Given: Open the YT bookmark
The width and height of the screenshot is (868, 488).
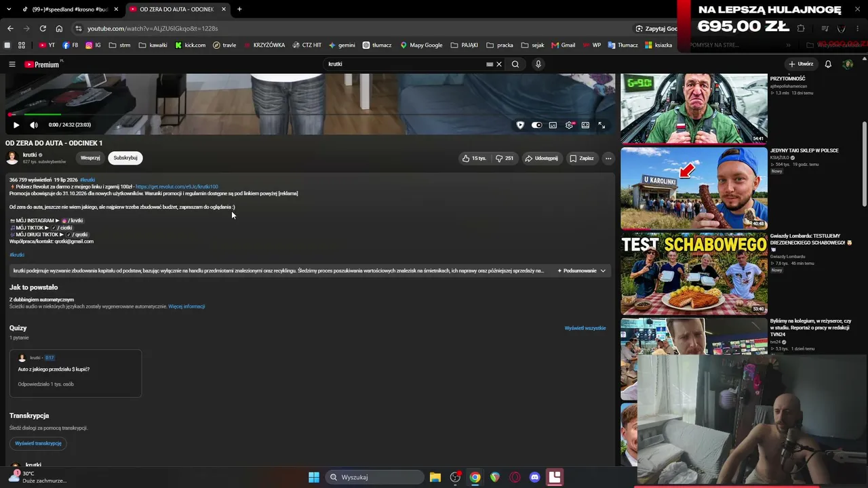Looking at the screenshot, I should 47,45.
